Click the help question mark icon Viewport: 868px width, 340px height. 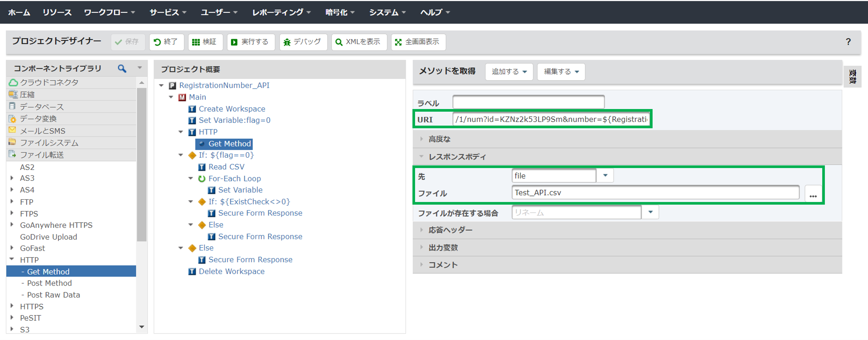(849, 42)
